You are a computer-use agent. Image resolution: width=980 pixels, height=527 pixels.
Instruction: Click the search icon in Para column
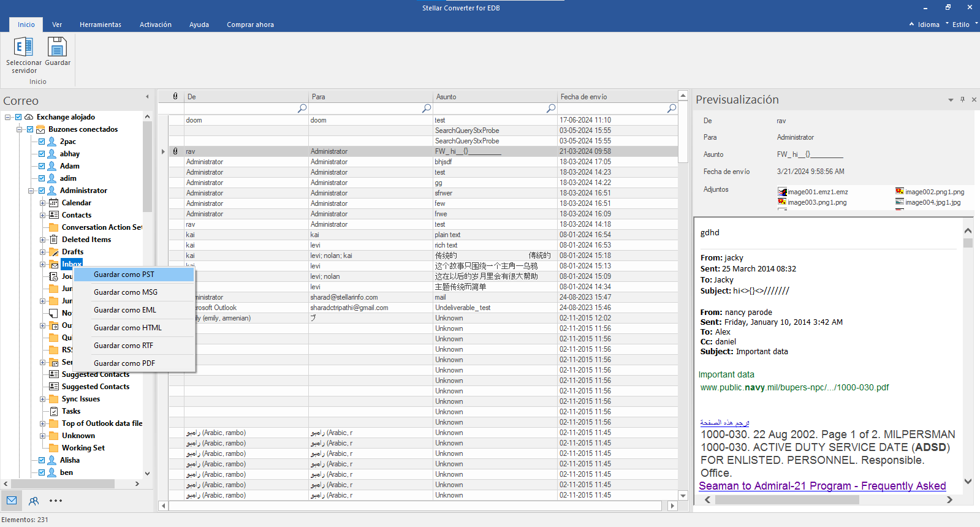(x=427, y=108)
